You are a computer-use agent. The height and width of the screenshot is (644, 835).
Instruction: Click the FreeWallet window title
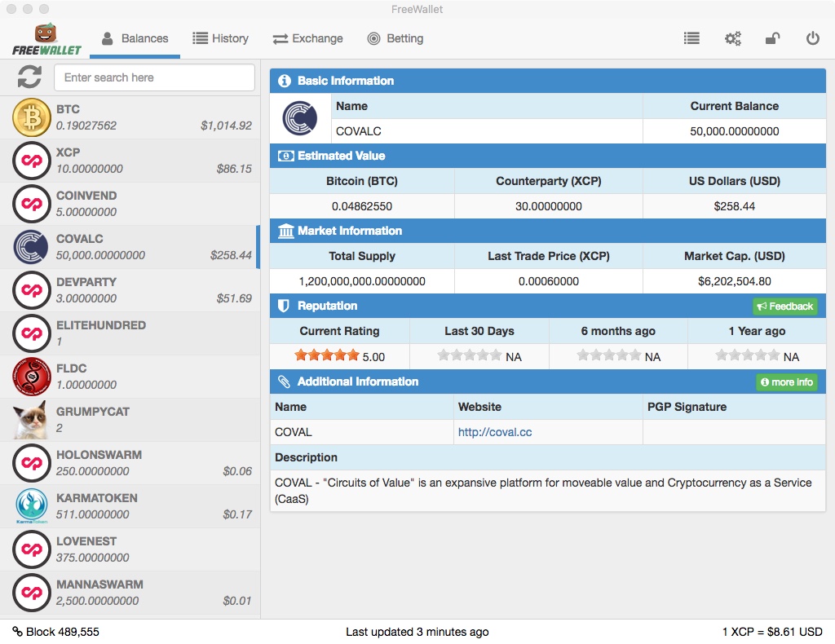(x=417, y=9)
